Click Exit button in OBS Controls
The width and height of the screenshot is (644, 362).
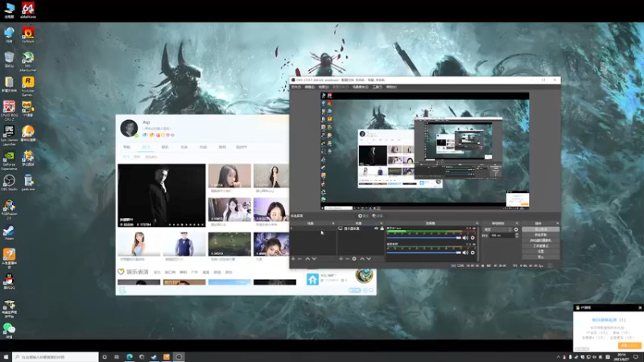coord(540,257)
